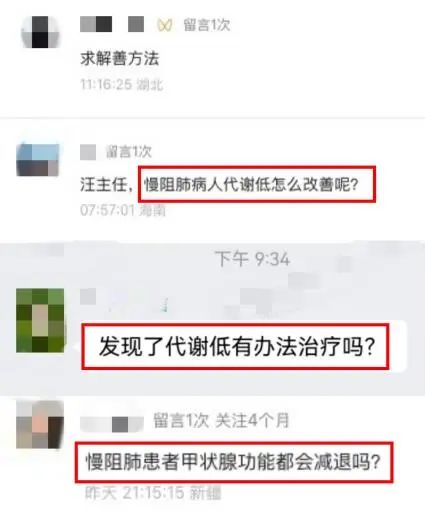The height and width of the screenshot is (513, 425).
Task: Click the yellow butterfly badge icon
Action: pos(165,25)
